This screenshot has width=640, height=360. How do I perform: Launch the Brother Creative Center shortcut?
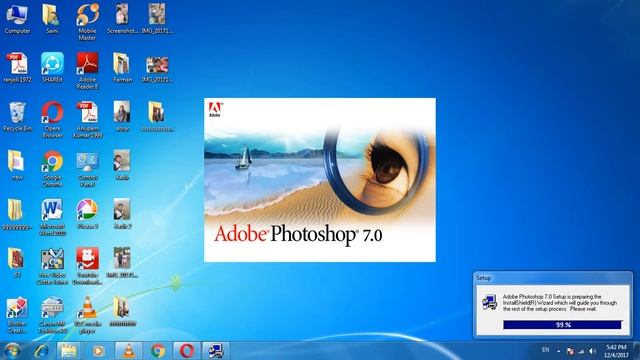pos(17,315)
